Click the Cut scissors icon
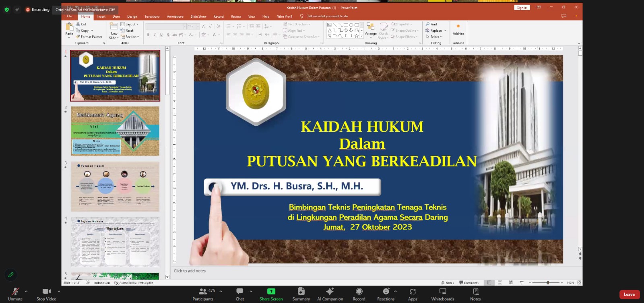The image size is (644, 303). [x=78, y=24]
